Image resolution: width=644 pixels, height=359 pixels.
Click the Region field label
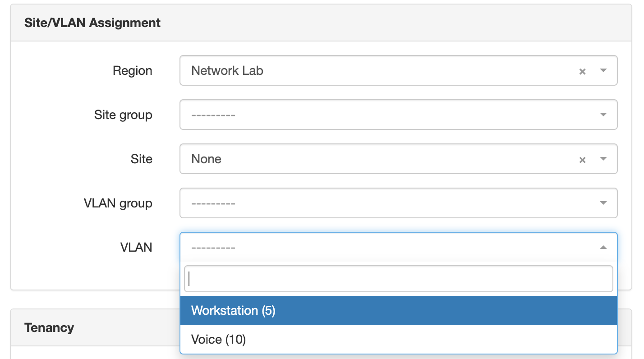pos(133,71)
